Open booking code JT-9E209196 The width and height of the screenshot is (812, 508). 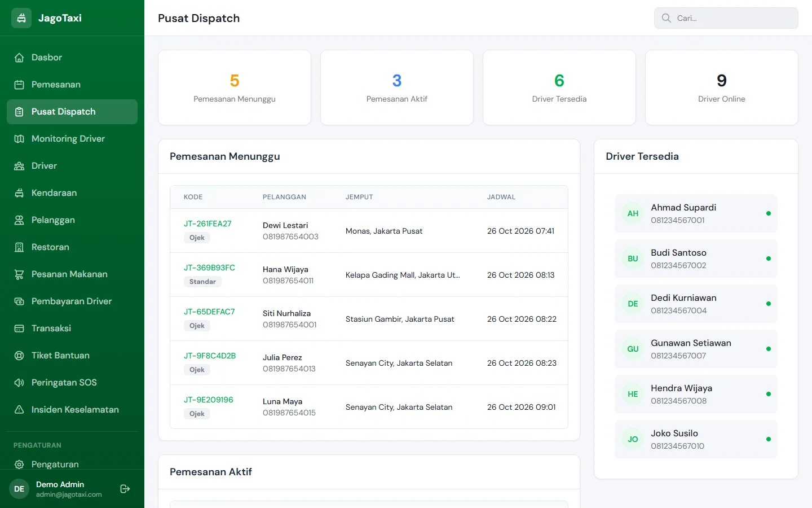(x=209, y=400)
